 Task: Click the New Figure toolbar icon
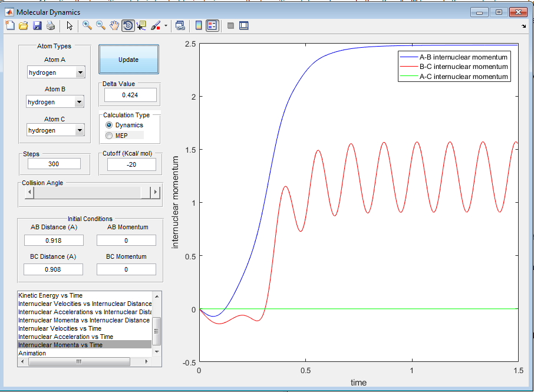click(x=10, y=25)
